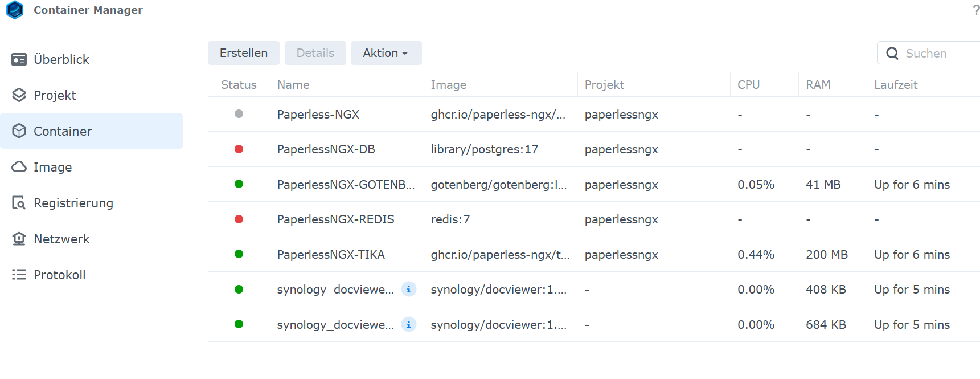Image resolution: width=980 pixels, height=379 pixels.
Task: Click the gray status dot for Paperless-NGX
Action: 239,114
